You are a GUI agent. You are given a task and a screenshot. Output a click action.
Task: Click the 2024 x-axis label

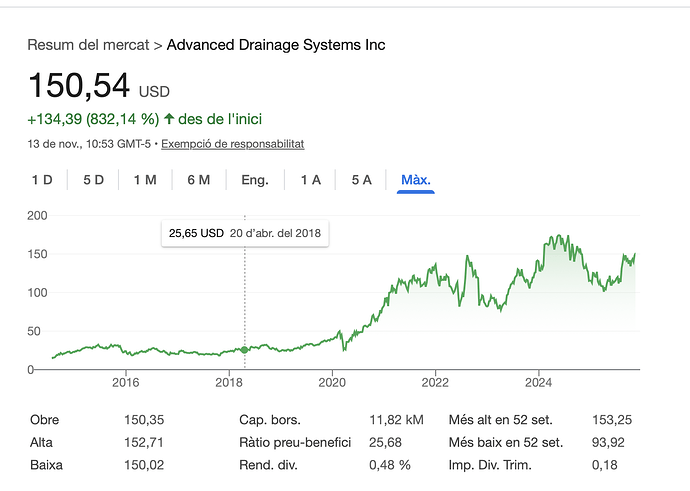539,382
